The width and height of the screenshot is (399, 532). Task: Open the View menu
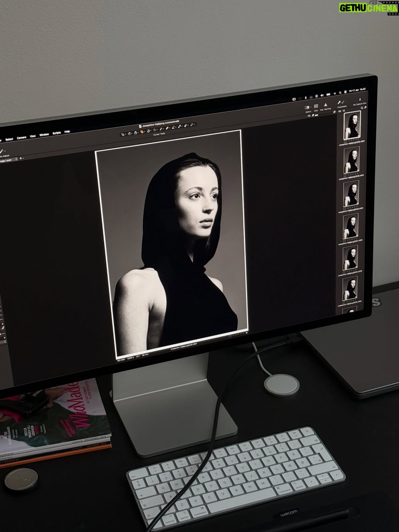(x=33, y=136)
